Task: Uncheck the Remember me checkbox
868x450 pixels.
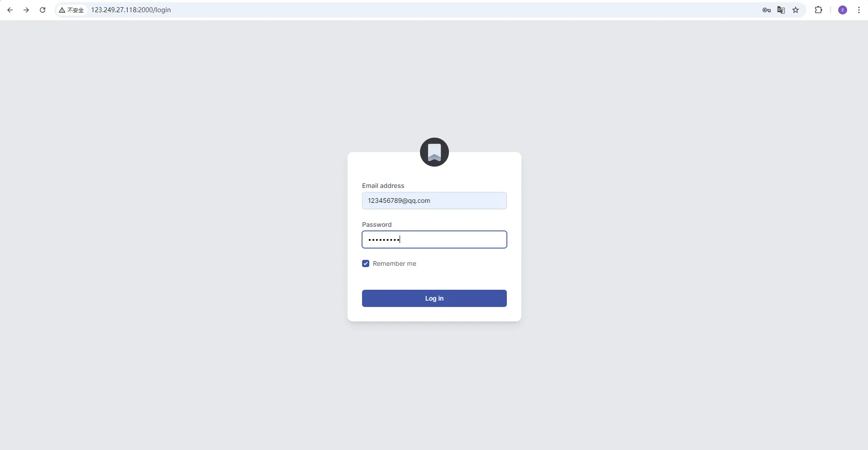Action: pyautogui.click(x=366, y=263)
